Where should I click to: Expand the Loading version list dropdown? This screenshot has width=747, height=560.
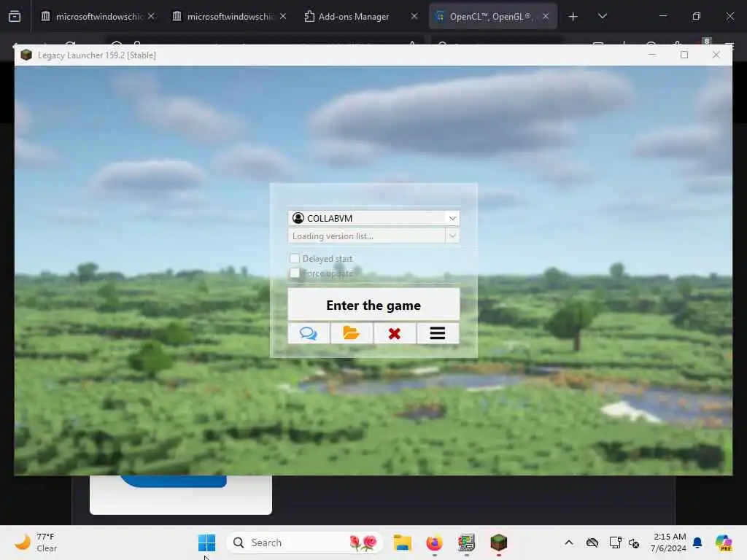click(452, 236)
